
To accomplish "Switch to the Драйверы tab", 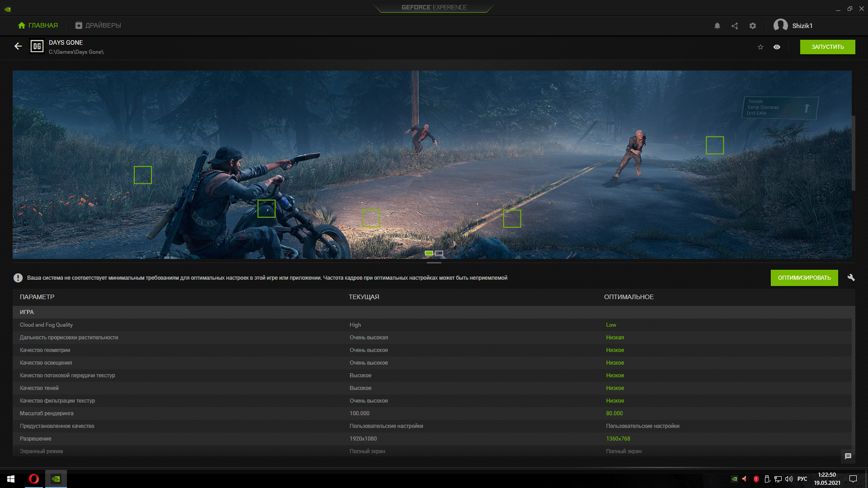I will (98, 25).
